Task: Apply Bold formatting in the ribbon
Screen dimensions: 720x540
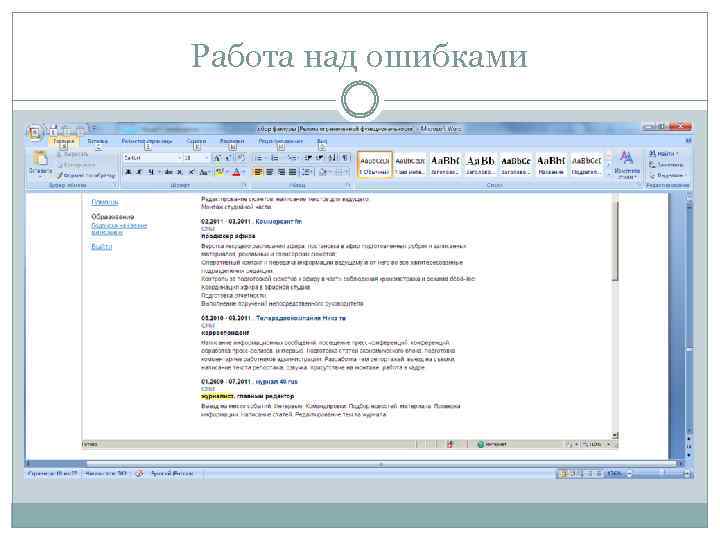Action: click(x=128, y=172)
